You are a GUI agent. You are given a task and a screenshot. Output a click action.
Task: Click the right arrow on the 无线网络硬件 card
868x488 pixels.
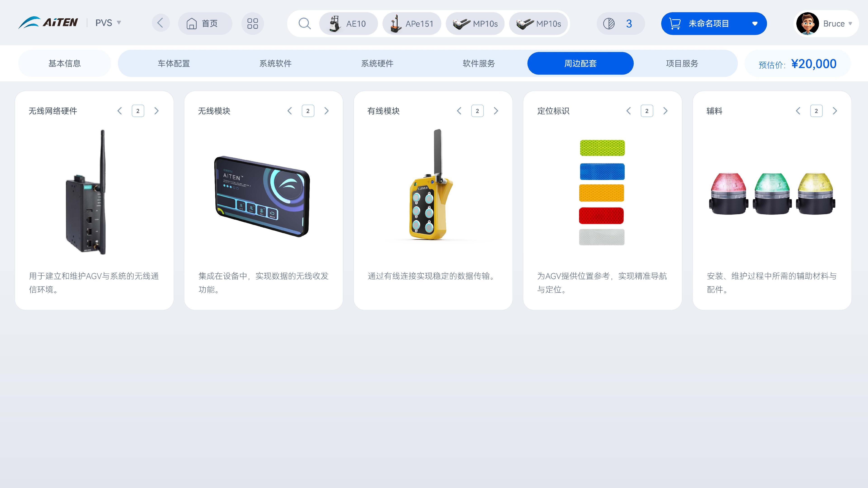point(156,110)
